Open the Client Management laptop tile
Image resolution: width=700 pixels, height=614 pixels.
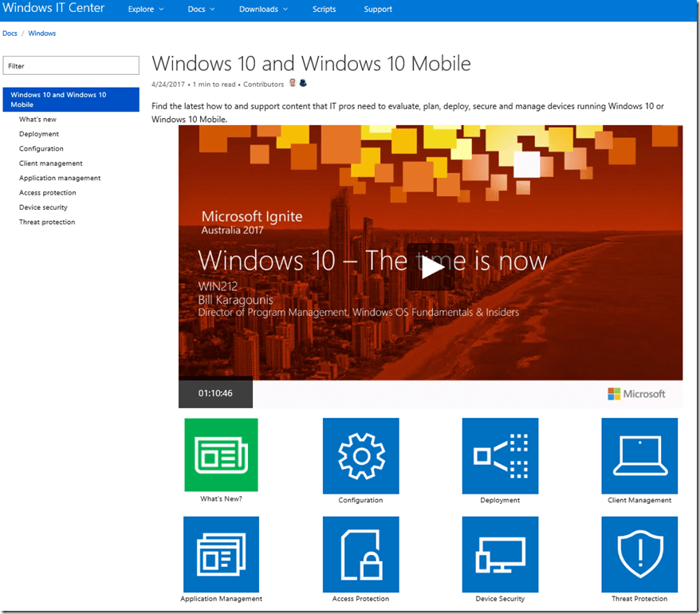pyautogui.click(x=639, y=455)
